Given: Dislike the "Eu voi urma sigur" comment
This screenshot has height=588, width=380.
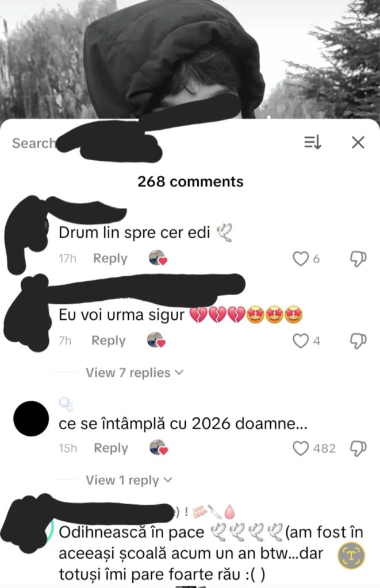Looking at the screenshot, I should click(x=358, y=341).
